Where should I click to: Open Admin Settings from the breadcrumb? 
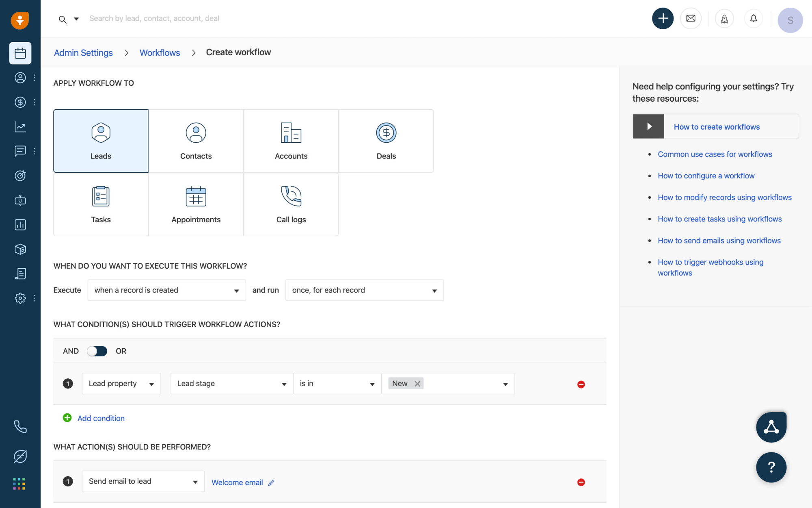tap(83, 52)
